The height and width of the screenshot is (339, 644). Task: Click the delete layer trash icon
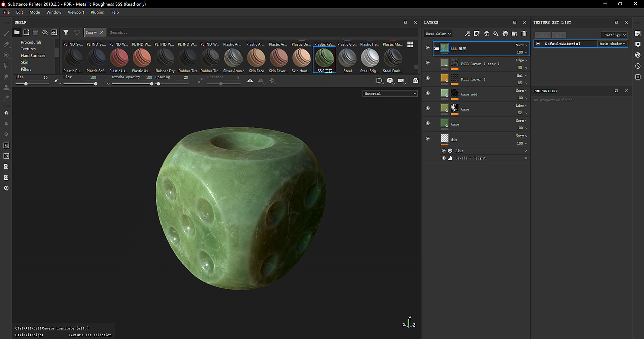click(x=524, y=34)
